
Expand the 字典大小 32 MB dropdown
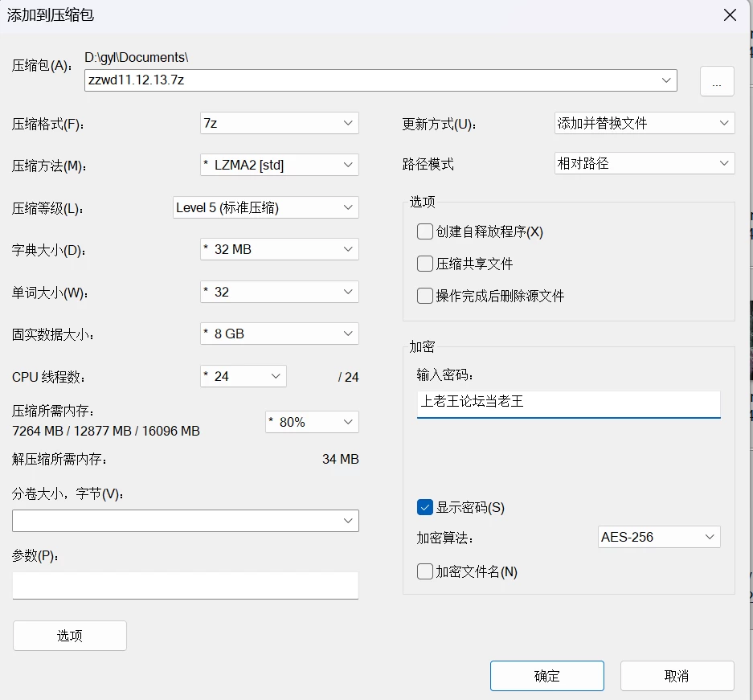point(280,249)
